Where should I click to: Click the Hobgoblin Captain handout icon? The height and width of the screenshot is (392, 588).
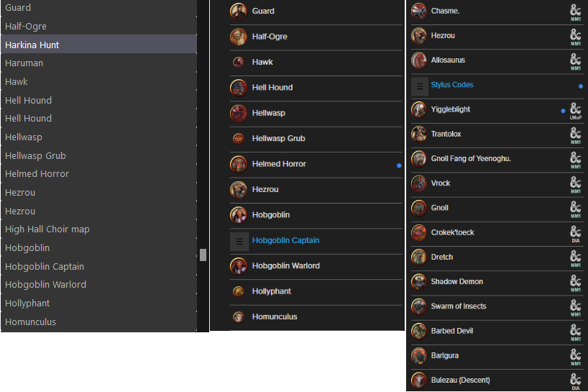pos(239,242)
